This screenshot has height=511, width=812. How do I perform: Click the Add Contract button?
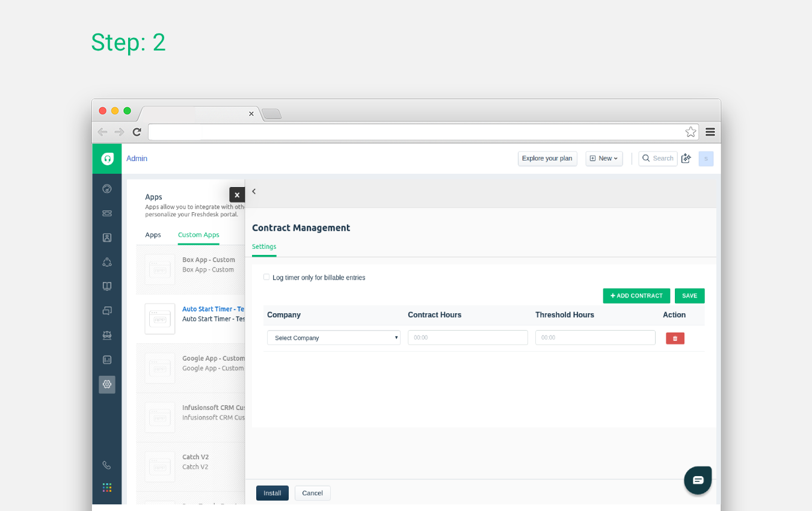[x=636, y=296]
